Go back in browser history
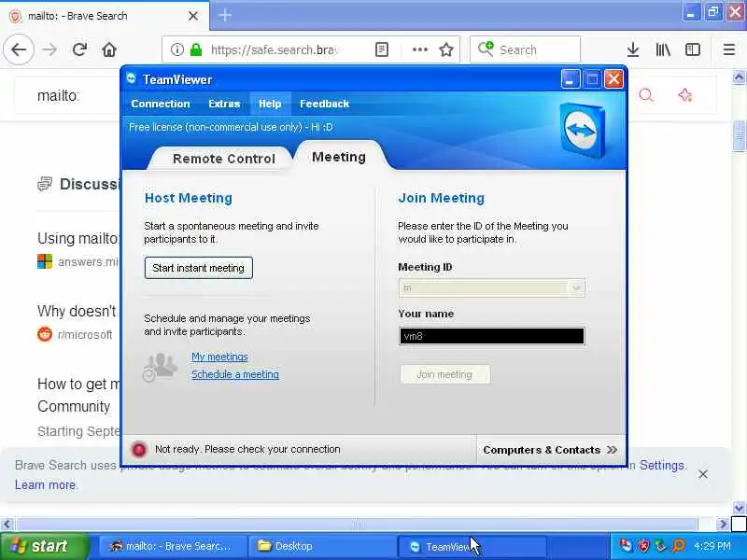The image size is (747, 560). click(19, 49)
